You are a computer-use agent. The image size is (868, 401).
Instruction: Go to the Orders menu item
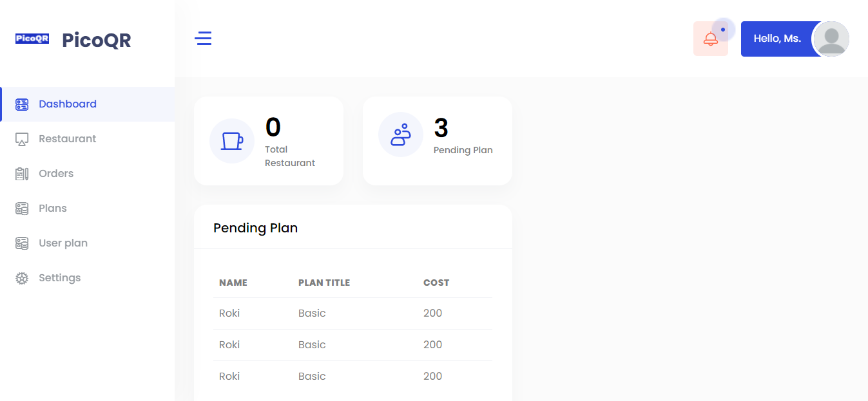click(56, 174)
